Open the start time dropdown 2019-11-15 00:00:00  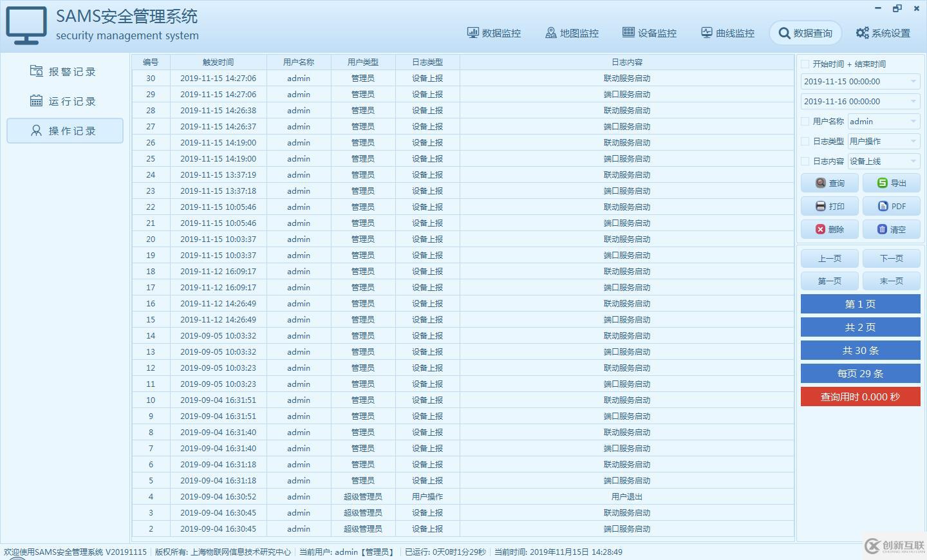click(x=860, y=82)
